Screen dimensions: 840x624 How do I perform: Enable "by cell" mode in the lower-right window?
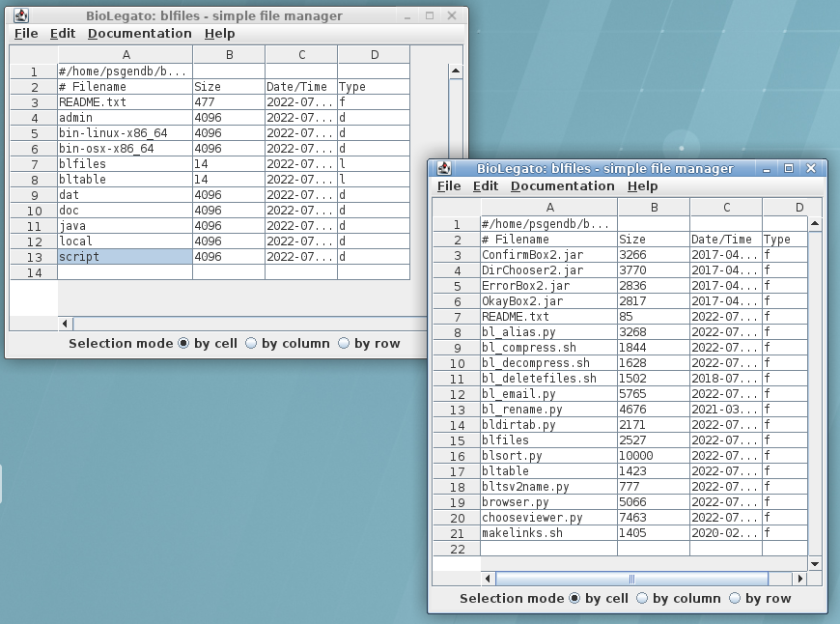574,598
